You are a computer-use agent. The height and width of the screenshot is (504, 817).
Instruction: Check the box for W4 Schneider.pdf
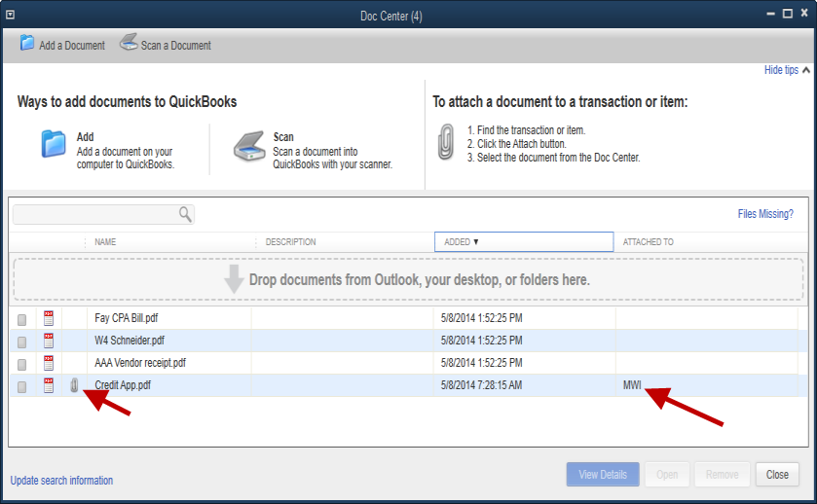(21, 342)
